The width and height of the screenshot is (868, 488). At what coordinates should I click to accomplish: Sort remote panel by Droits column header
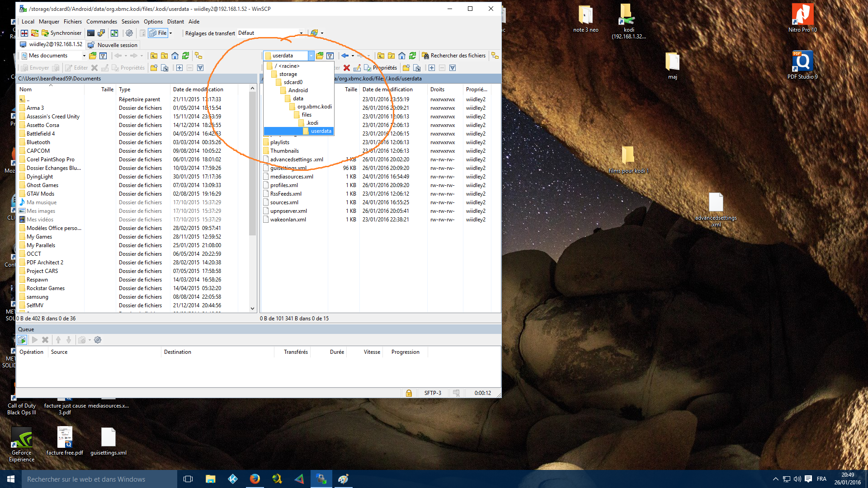click(445, 89)
